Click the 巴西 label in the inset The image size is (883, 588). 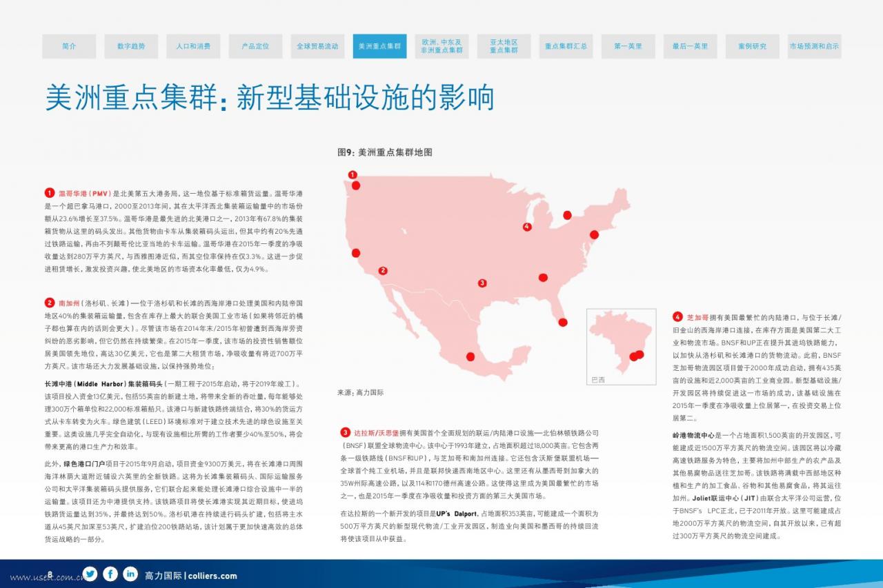click(598, 380)
